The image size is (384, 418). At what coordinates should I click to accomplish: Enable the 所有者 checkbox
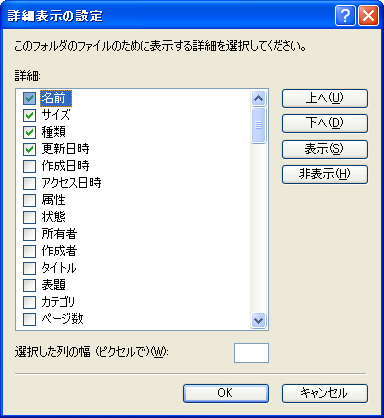pyautogui.click(x=29, y=234)
